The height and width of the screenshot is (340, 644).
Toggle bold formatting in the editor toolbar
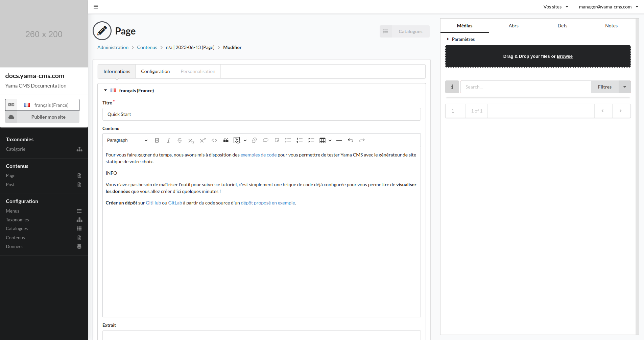[157, 140]
